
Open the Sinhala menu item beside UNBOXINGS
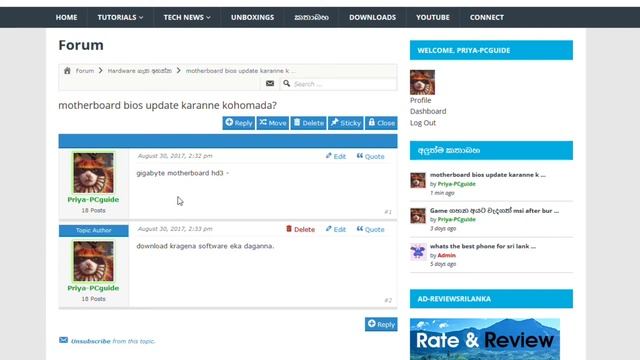(311, 18)
